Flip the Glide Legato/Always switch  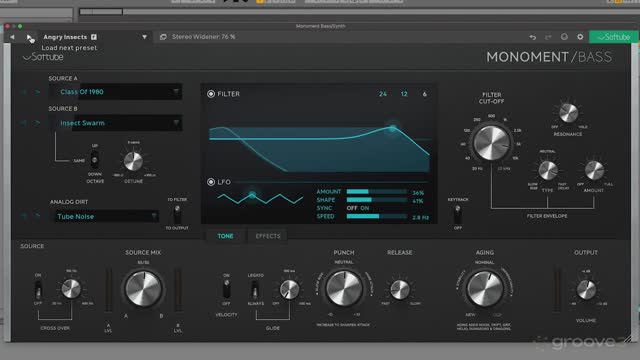pyautogui.click(x=255, y=290)
